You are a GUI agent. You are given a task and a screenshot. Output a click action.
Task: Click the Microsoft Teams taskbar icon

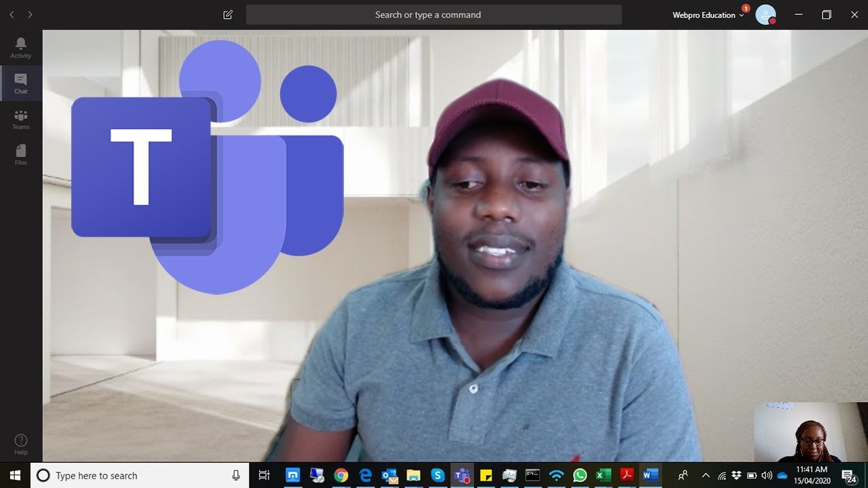click(462, 475)
